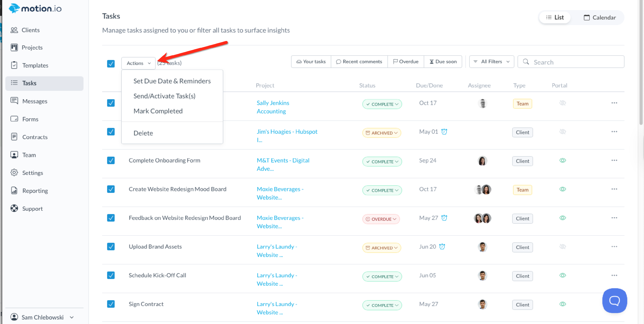Screen dimensions: 644x324
Task: Click the reminder alarm icon beside May 27
Action: (x=444, y=218)
